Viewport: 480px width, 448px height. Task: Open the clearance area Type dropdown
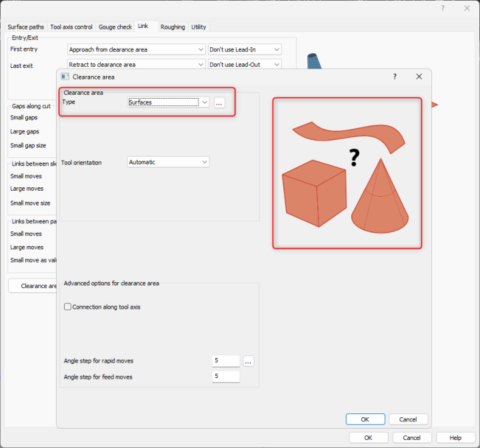(x=169, y=103)
